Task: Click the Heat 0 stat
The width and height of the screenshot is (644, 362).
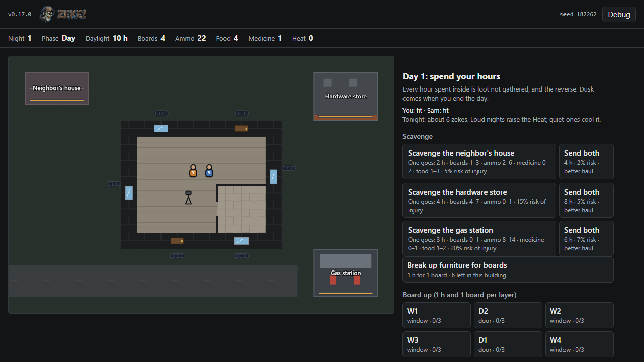Action: click(303, 38)
